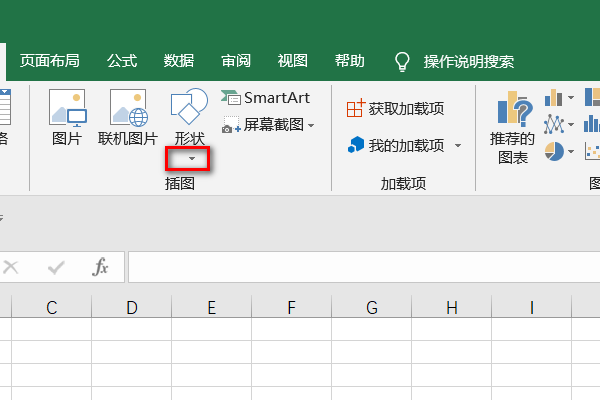The height and width of the screenshot is (400, 600).
Task: Expand the pie chart dropdown arrow
Action: pyautogui.click(x=571, y=152)
